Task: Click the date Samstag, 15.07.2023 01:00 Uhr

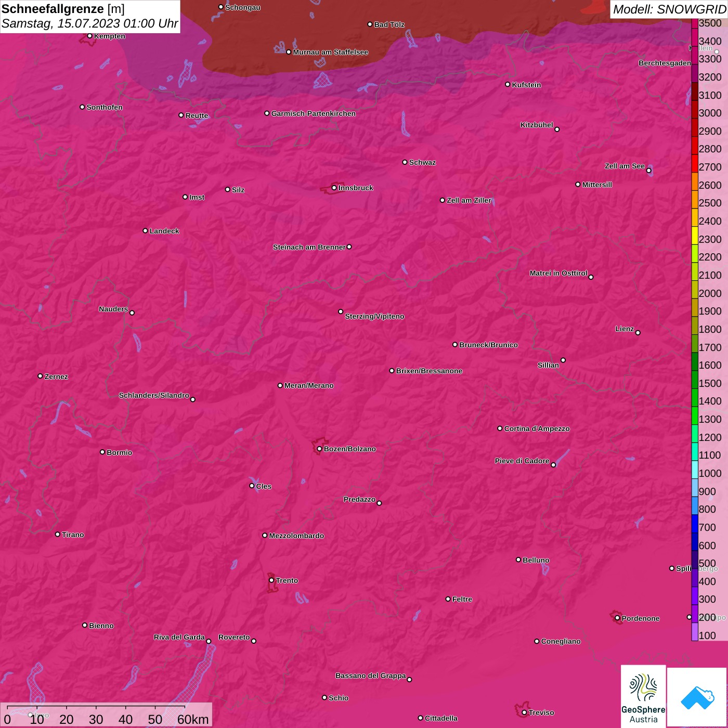Action: (89, 23)
